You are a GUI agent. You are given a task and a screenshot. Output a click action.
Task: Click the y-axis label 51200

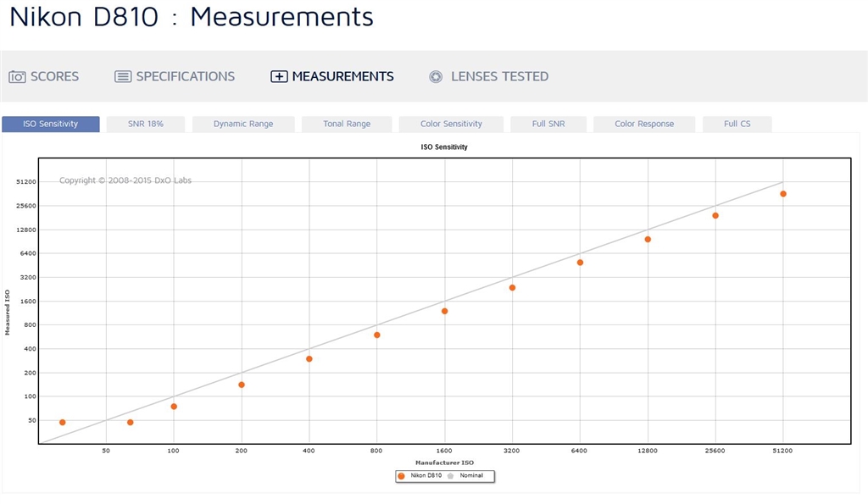click(26, 182)
